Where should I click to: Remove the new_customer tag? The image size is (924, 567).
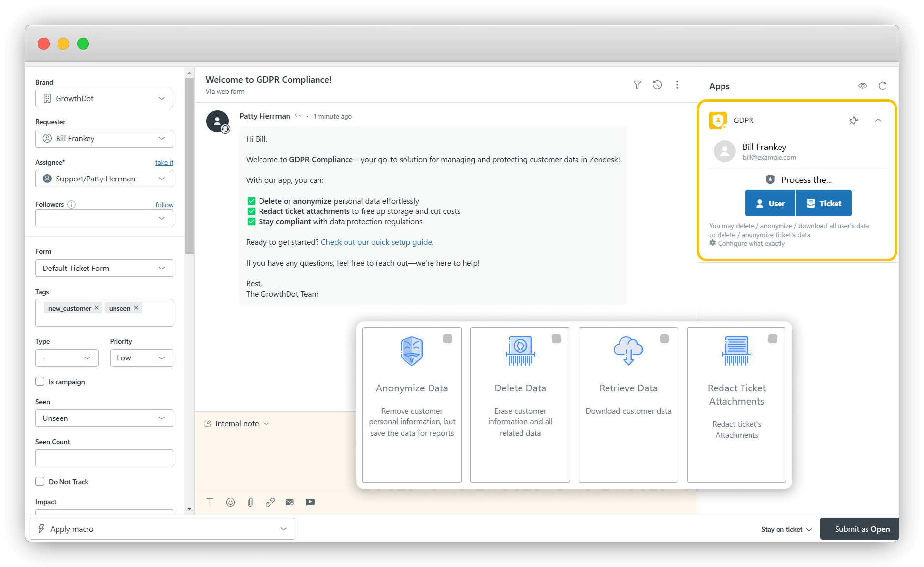(97, 308)
